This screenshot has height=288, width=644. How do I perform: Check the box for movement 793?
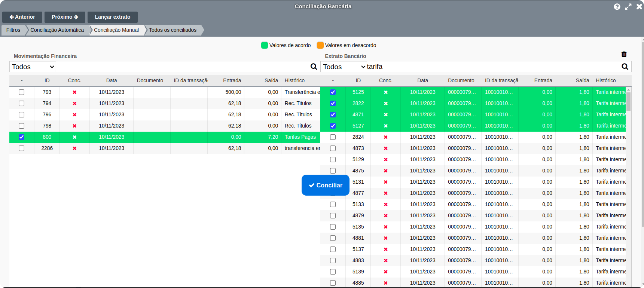22,92
